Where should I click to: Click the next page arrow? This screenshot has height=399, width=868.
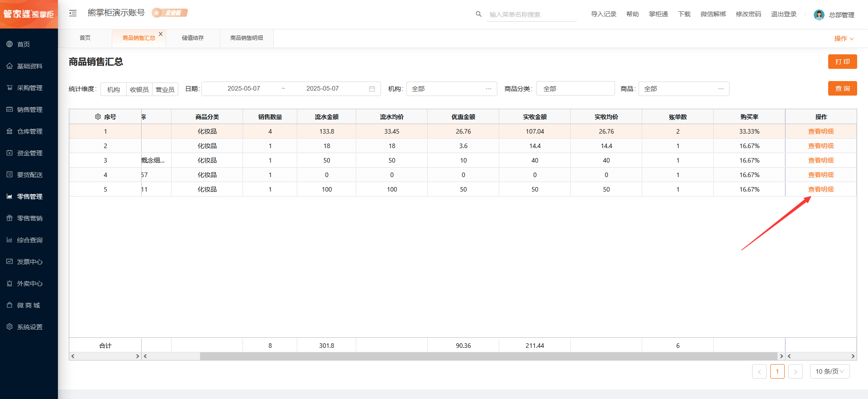pos(796,371)
